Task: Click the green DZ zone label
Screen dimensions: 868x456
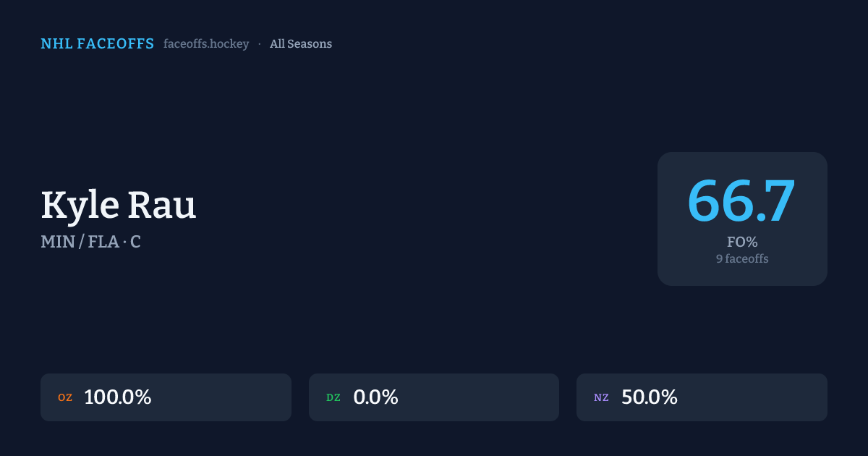Action: (333, 397)
